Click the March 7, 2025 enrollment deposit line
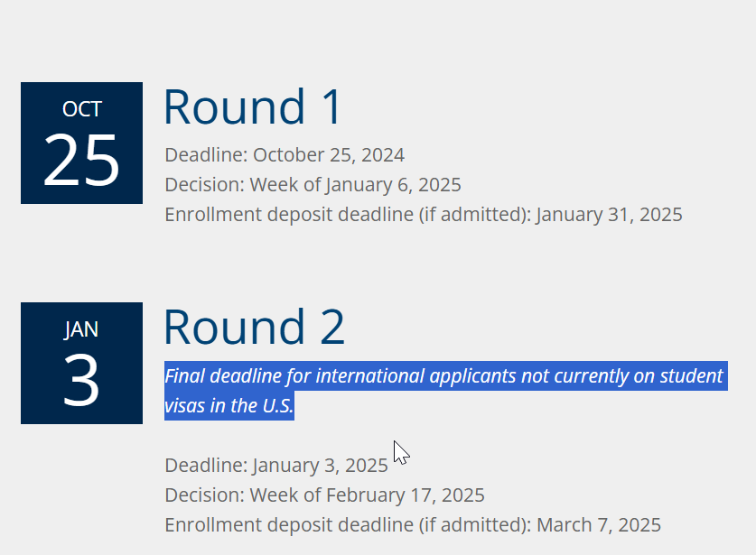Screen dimensions: 756x555 pos(413,525)
